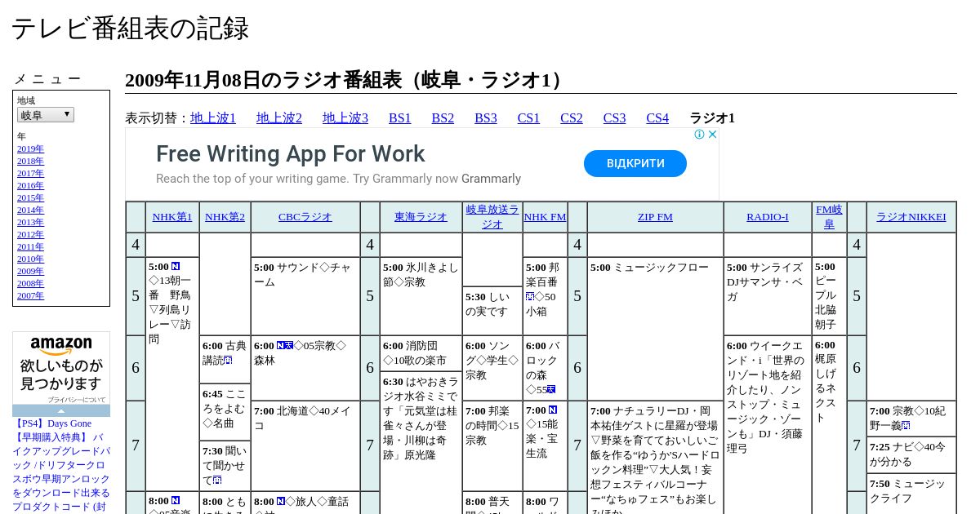
Task: Open the ラジオNIKKEI channel link
Action: point(911,217)
